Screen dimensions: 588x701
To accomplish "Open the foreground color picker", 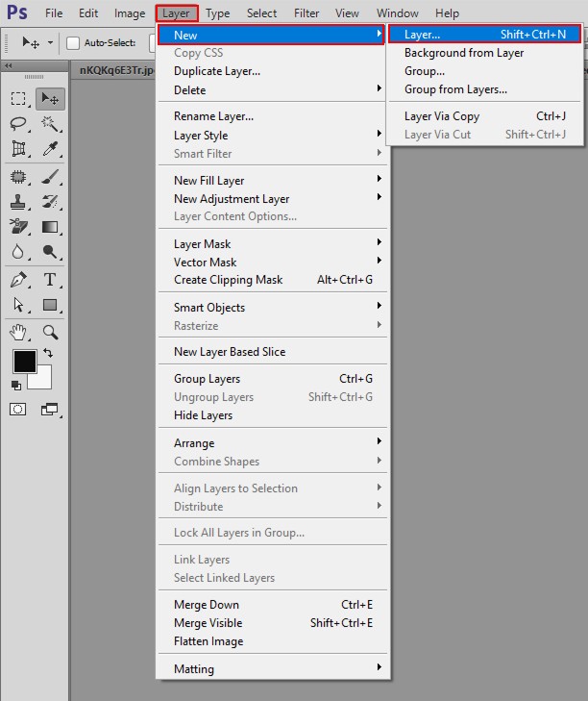I will [25, 362].
